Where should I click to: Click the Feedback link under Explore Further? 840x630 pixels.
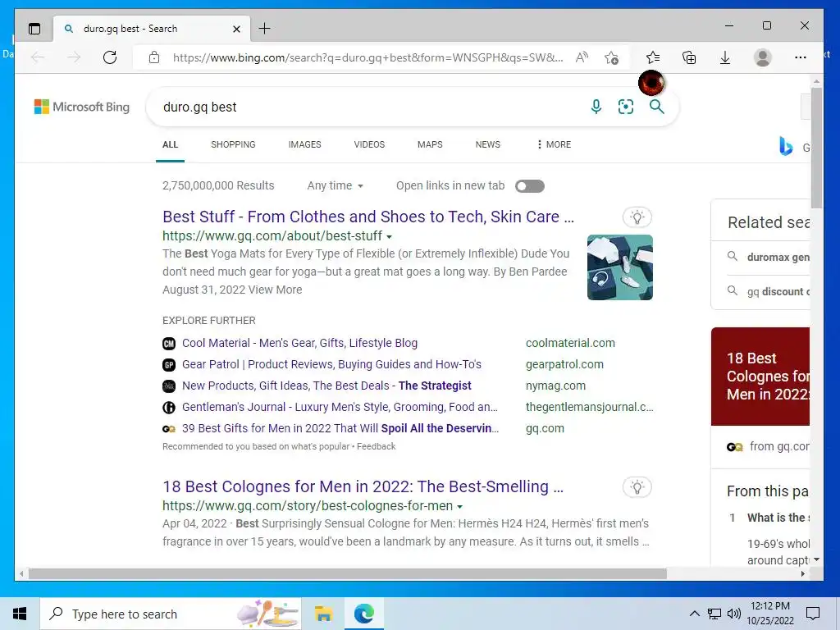[376, 447]
